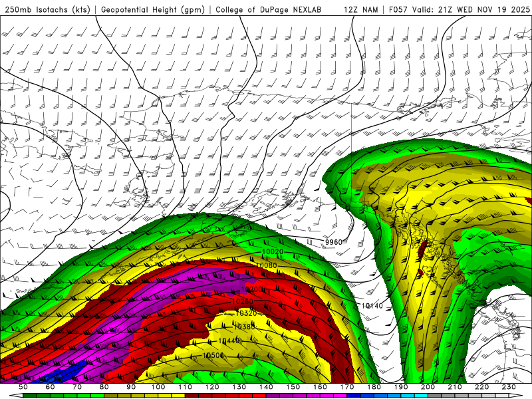Click the 70 value on the color scale
This screenshot has width=532, height=399.
77,387
